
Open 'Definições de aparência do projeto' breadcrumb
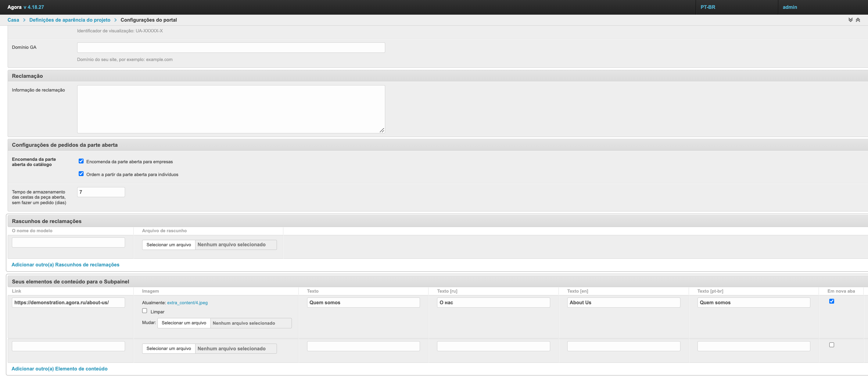(70, 20)
